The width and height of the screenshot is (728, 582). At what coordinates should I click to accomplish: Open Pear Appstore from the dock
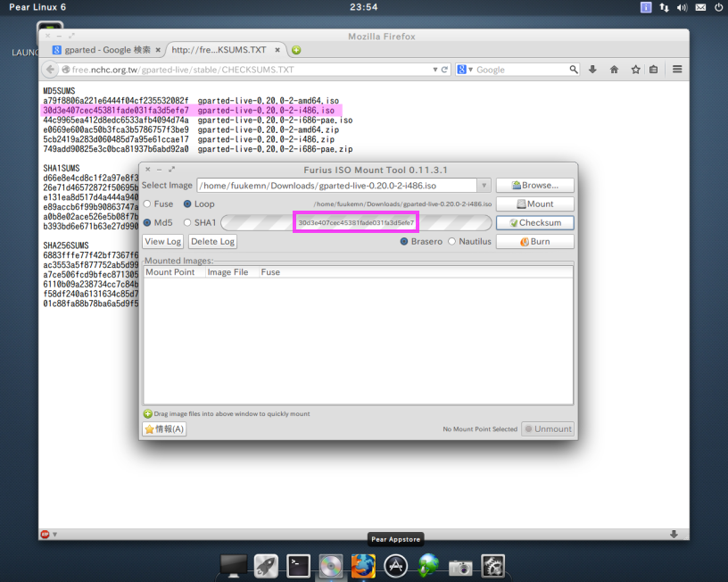coord(395,566)
